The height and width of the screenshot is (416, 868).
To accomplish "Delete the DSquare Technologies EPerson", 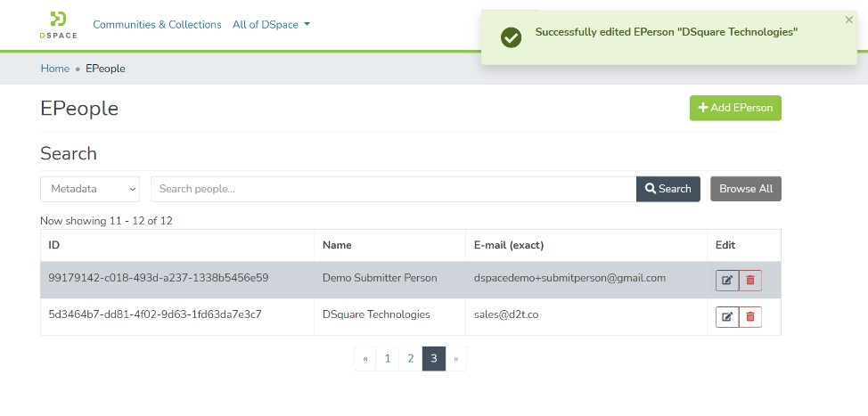I will pyautogui.click(x=750, y=316).
